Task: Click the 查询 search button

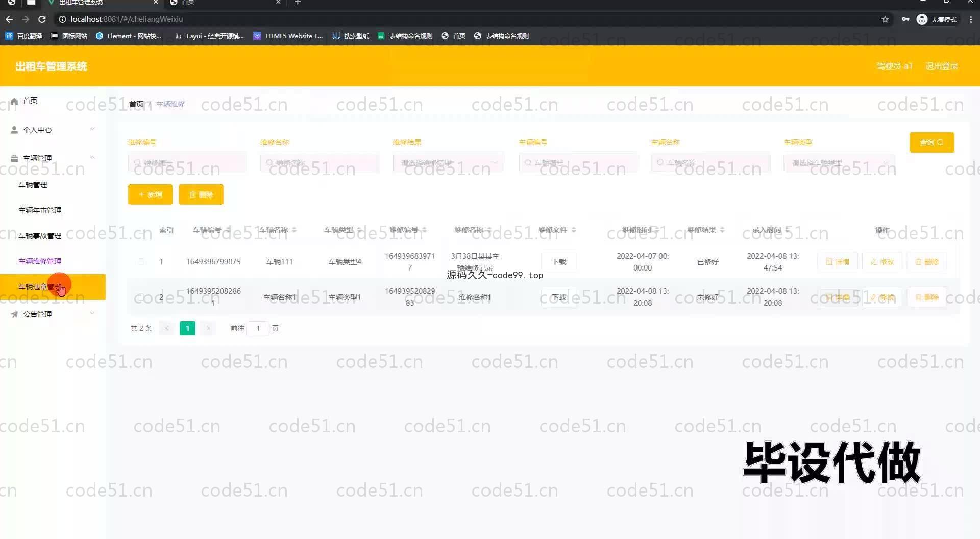Action: tap(932, 142)
